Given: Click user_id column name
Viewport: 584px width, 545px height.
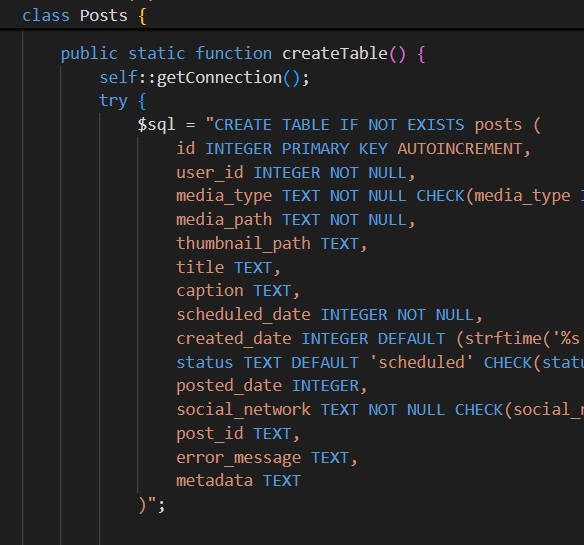Looking at the screenshot, I should pos(210,173).
